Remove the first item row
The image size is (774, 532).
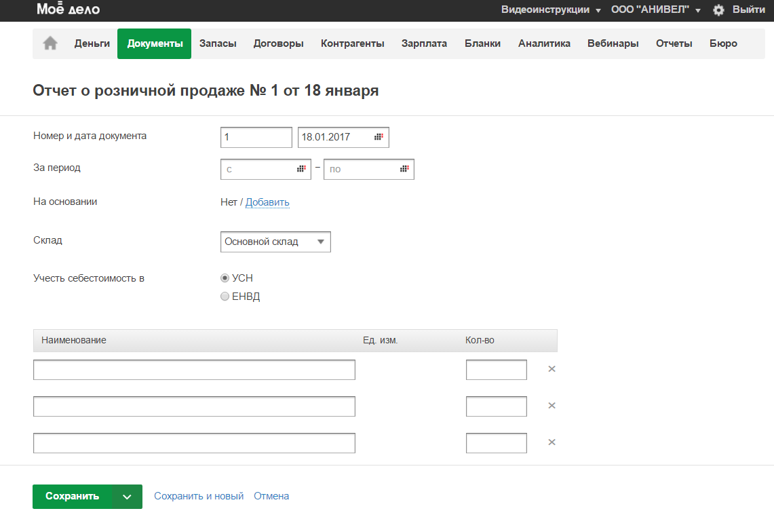[x=552, y=369]
